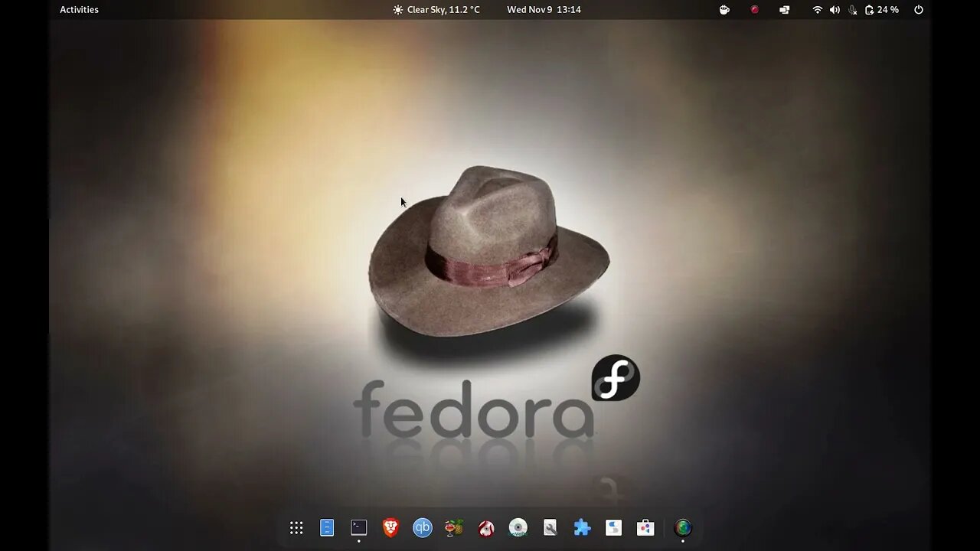The image size is (980, 551).
Task: Launch the Files manager from dock
Action: tap(327, 527)
